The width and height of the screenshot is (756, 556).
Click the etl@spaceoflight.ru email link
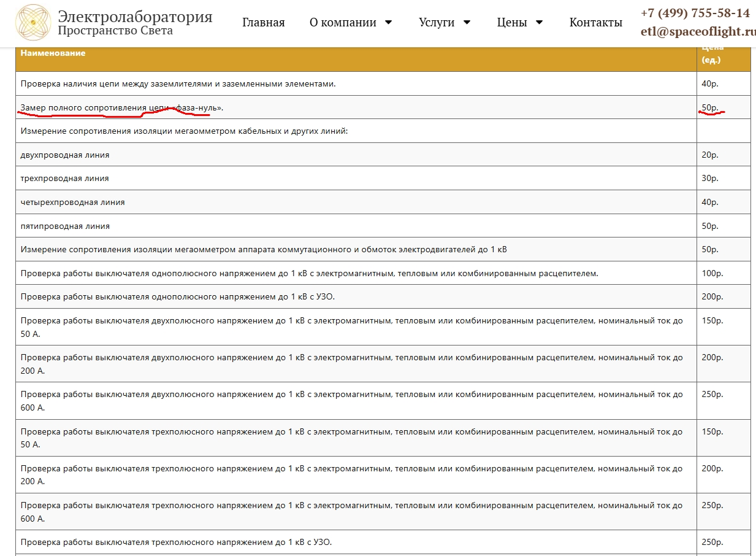pyautogui.click(x=698, y=32)
